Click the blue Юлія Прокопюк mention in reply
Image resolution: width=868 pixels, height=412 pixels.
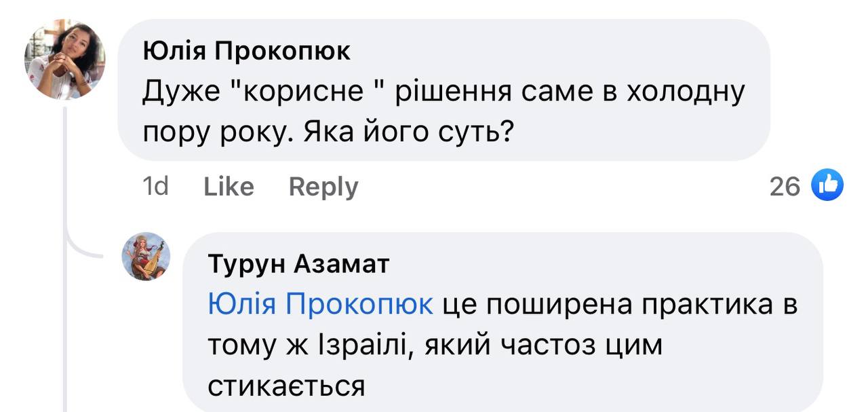coord(320,305)
